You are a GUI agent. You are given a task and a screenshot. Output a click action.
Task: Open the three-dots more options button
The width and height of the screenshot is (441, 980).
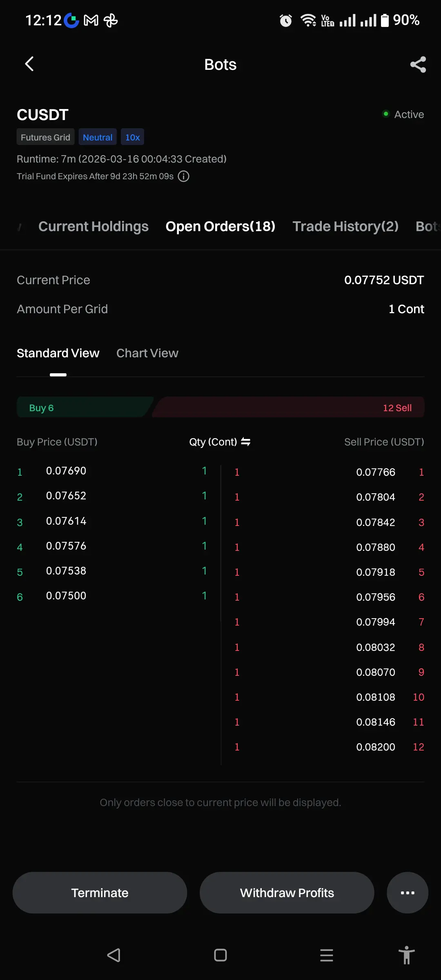coord(407,893)
